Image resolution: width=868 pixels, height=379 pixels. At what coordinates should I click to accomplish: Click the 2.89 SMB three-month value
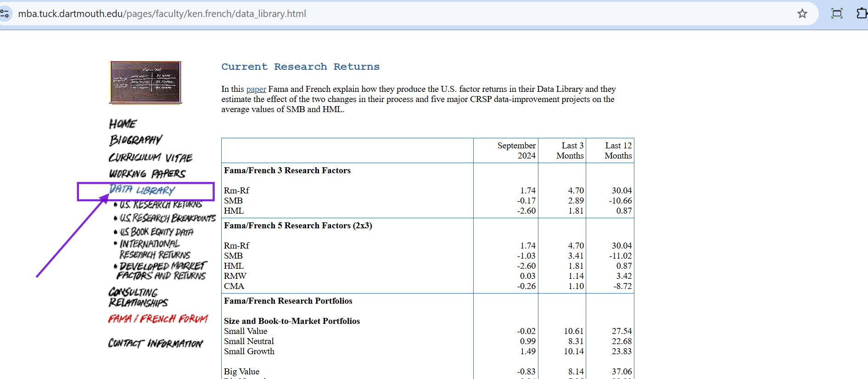pos(576,201)
